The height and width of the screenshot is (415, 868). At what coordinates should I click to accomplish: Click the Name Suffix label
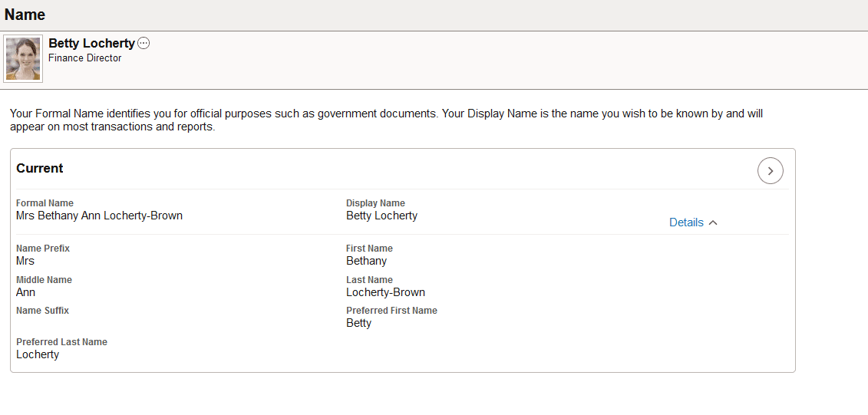click(42, 311)
